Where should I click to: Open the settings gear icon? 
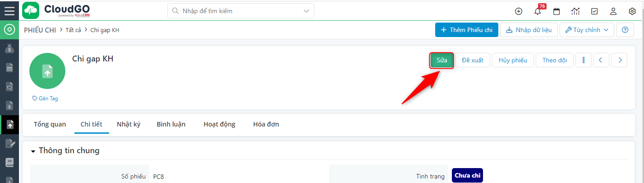click(x=632, y=11)
